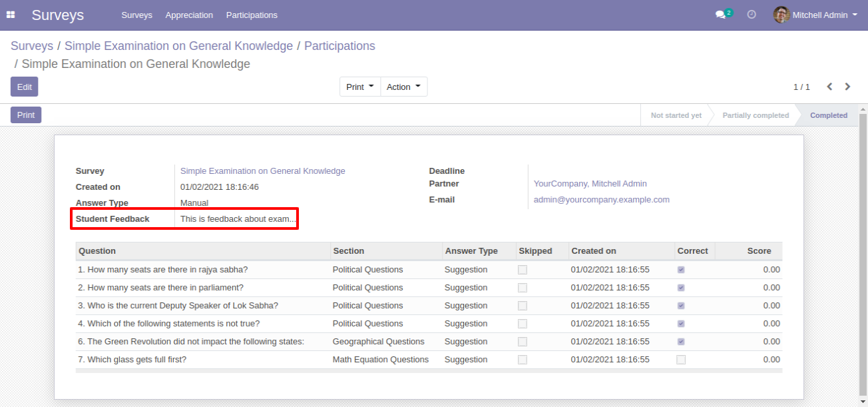This screenshot has width=868, height=407.
Task: Open the Appreciation menu
Action: 189,15
